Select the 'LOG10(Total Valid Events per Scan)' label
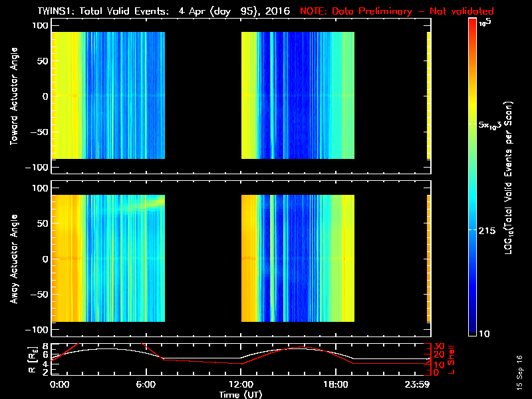Image resolution: width=532 pixels, height=399 pixels. tap(508, 178)
